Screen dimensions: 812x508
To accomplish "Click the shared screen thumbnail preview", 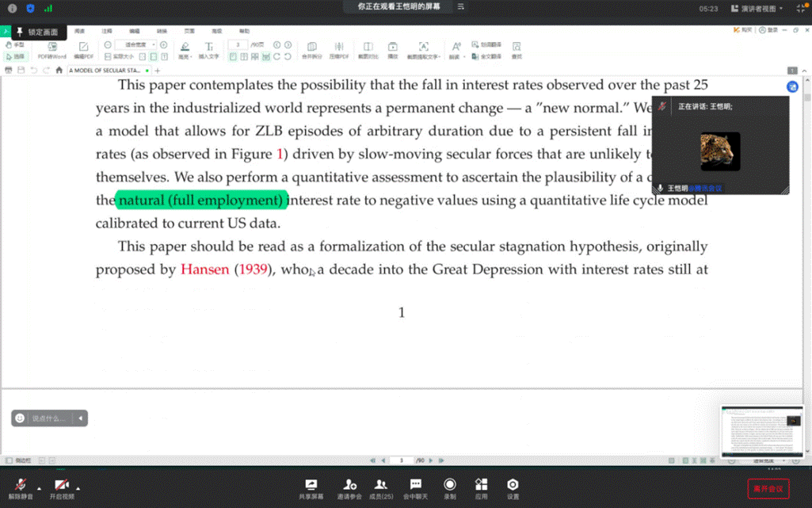I will point(761,432).
